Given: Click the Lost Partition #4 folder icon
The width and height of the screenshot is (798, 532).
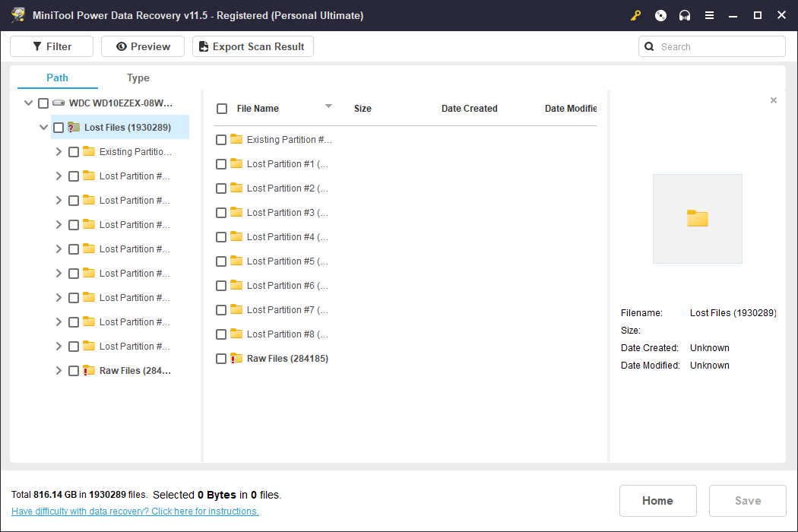Looking at the screenshot, I should (x=236, y=236).
